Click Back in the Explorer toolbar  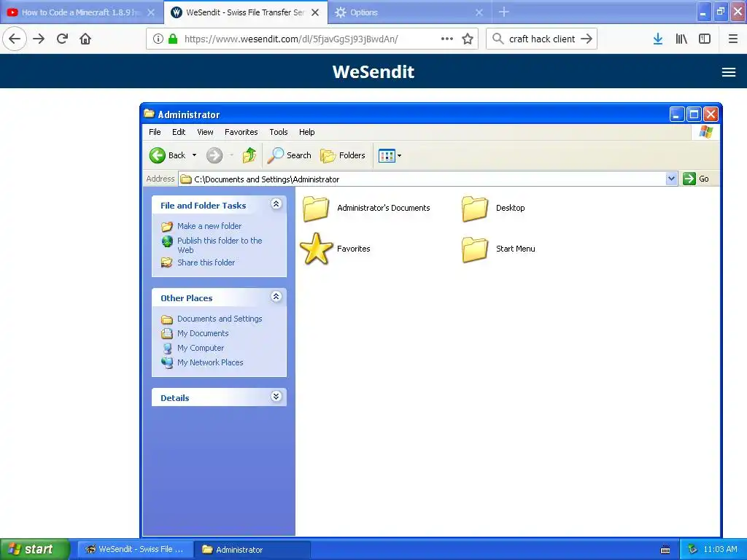pos(167,155)
